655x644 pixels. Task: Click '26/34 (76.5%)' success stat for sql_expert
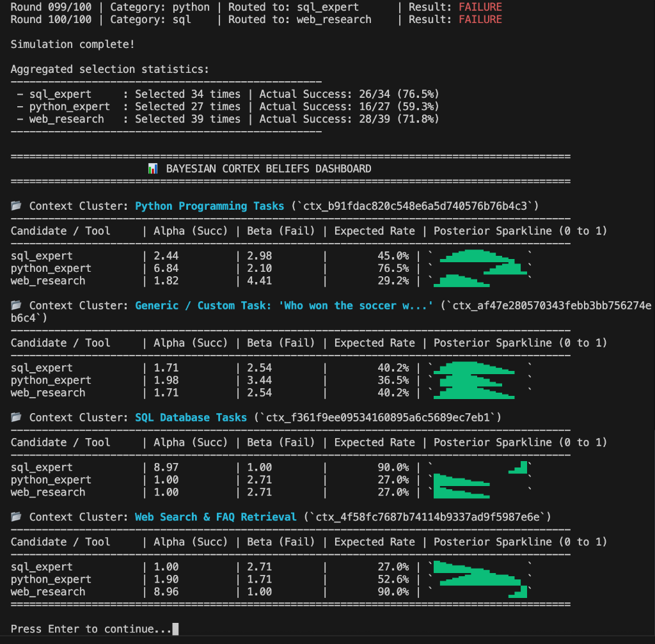[x=399, y=95]
